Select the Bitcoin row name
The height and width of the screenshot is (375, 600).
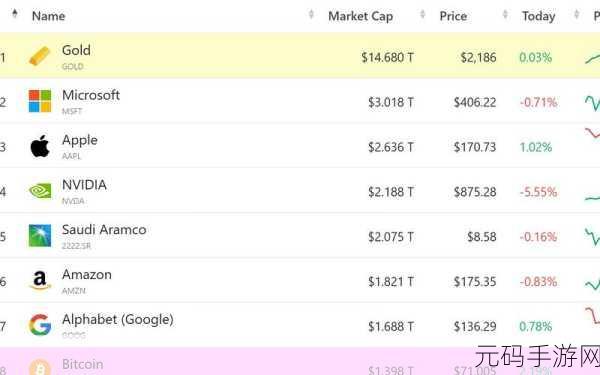click(83, 364)
